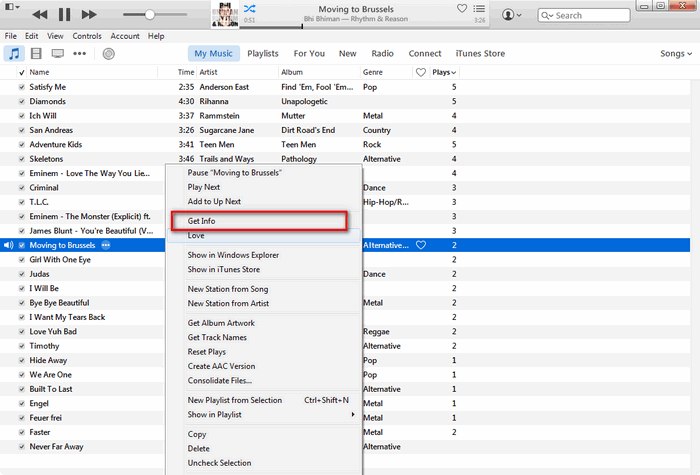Click the volume slider knob

[x=150, y=15]
